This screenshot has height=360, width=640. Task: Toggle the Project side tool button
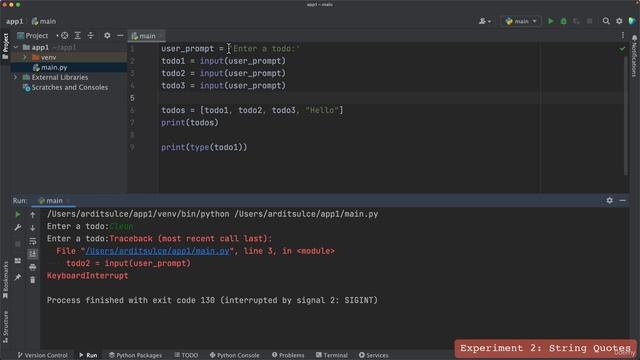pyautogui.click(x=5, y=46)
